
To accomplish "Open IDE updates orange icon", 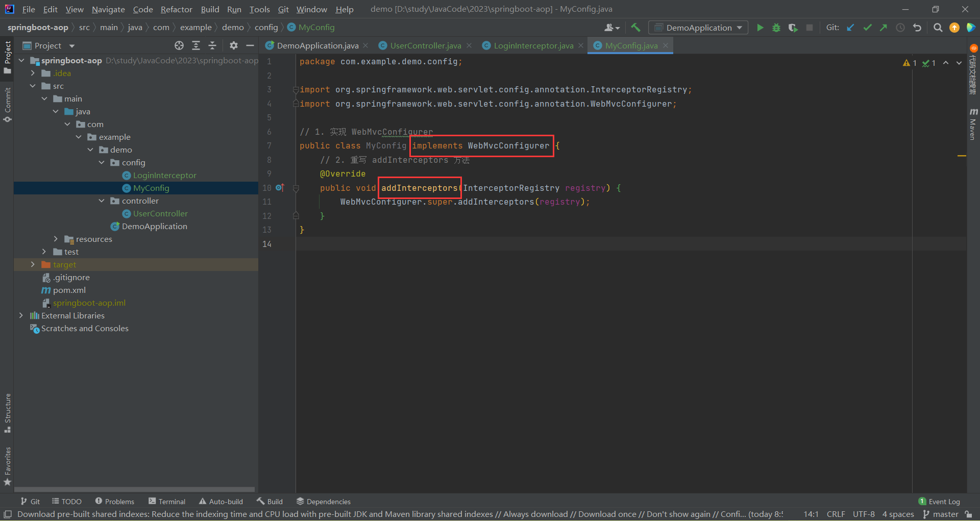I will [954, 28].
